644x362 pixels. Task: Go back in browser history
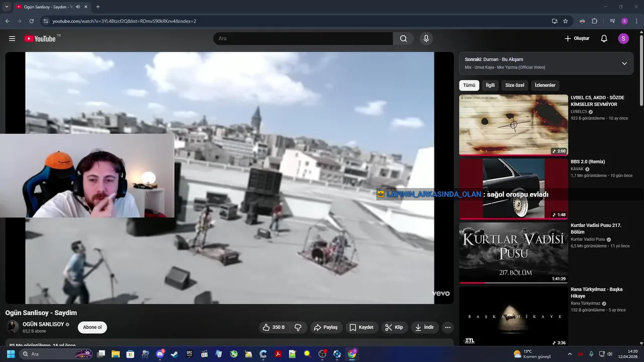coord(7,21)
